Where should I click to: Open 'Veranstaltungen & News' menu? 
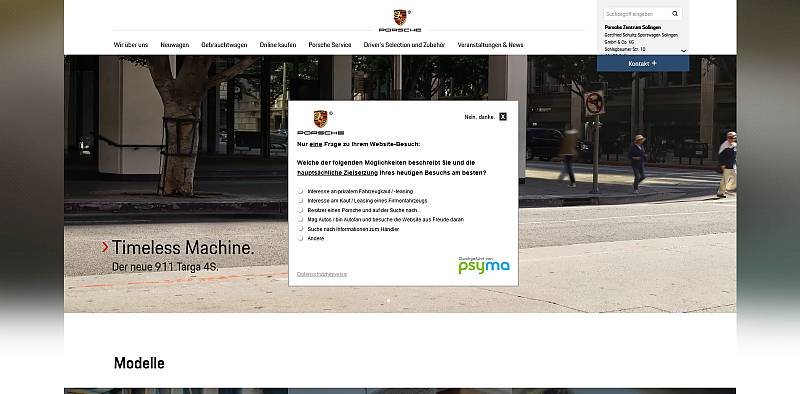point(490,45)
